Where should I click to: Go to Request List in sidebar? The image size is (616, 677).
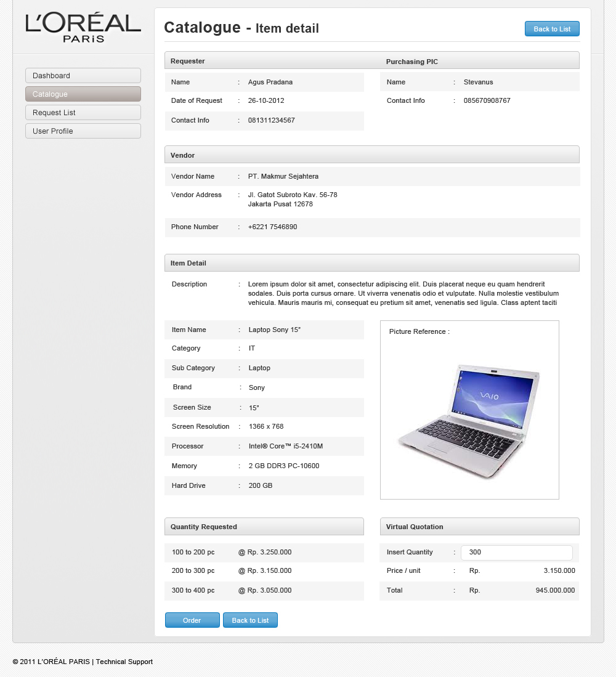[x=83, y=113]
